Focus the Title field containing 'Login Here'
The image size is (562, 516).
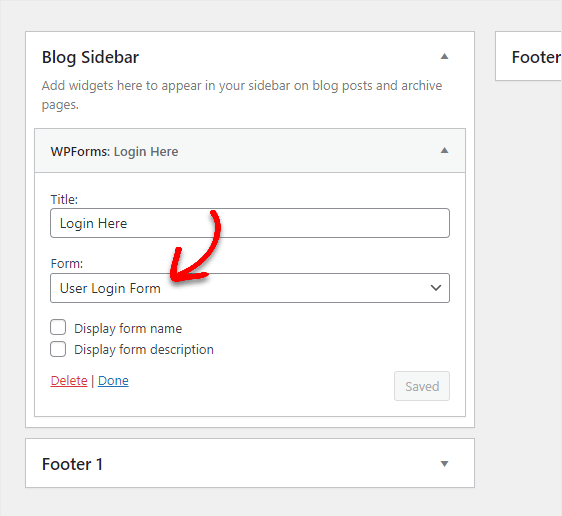(x=250, y=223)
